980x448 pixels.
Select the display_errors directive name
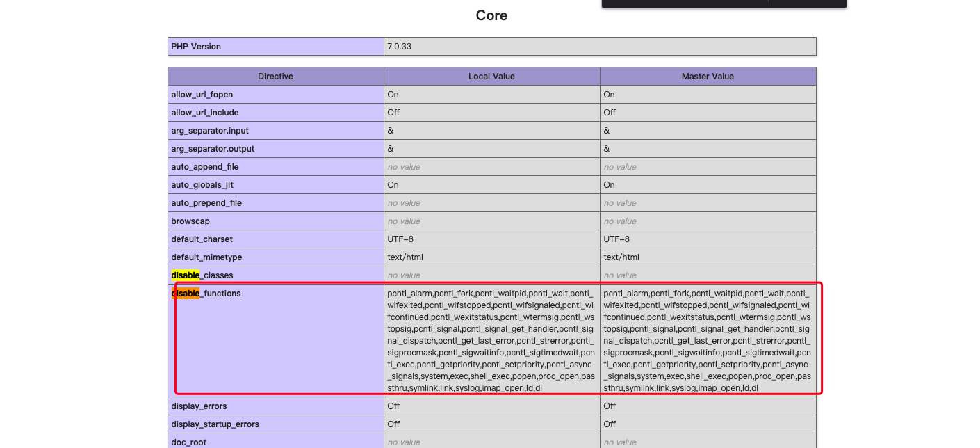(198, 406)
